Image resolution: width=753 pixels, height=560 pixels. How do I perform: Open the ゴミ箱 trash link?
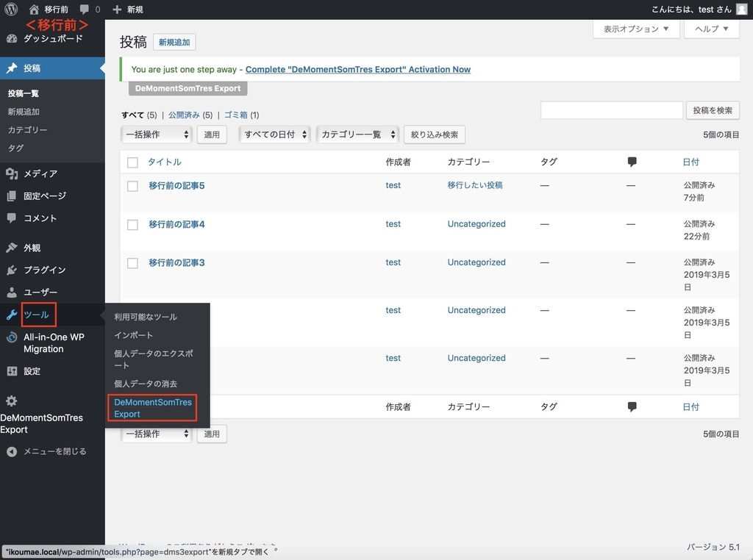click(236, 115)
